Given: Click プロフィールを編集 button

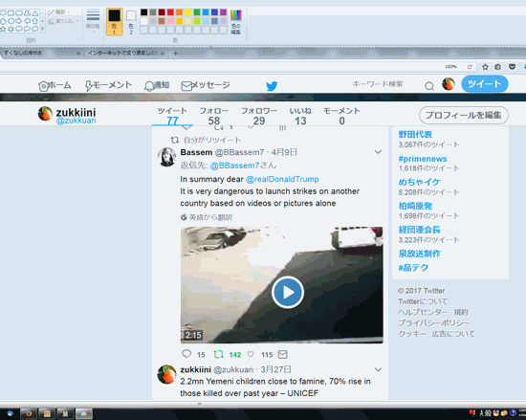Looking at the screenshot, I should (x=464, y=115).
